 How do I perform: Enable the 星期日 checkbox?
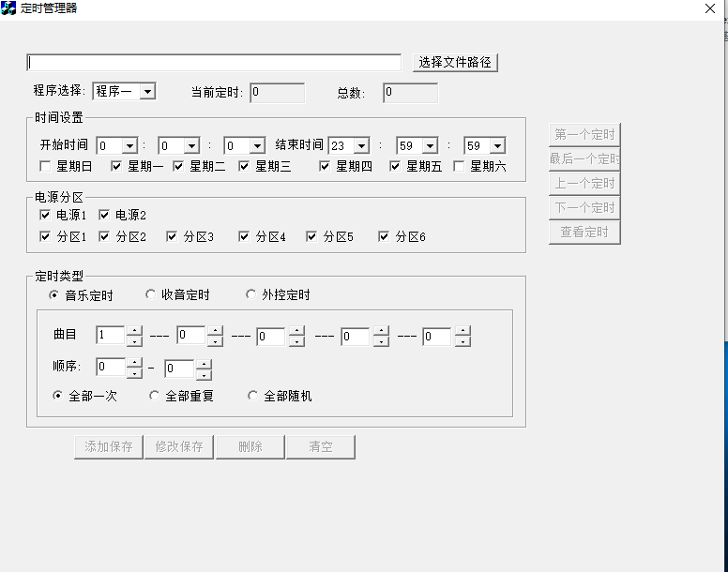coord(45,166)
